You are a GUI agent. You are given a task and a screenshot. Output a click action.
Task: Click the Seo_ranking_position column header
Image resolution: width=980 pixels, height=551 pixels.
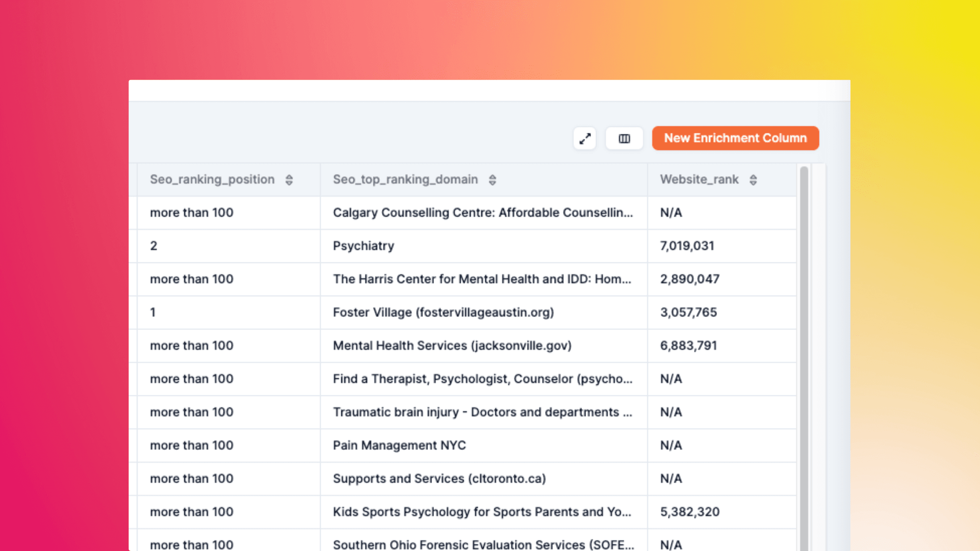pos(212,179)
